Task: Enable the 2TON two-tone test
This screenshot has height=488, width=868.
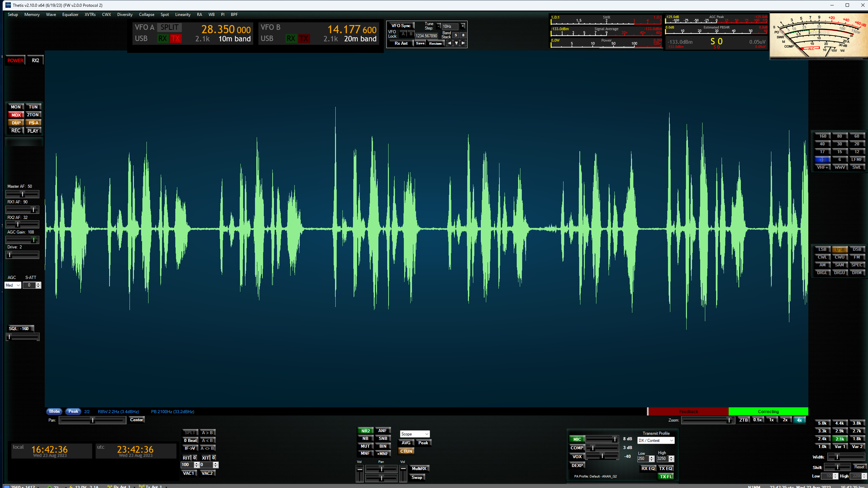Action: coord(33,115)
